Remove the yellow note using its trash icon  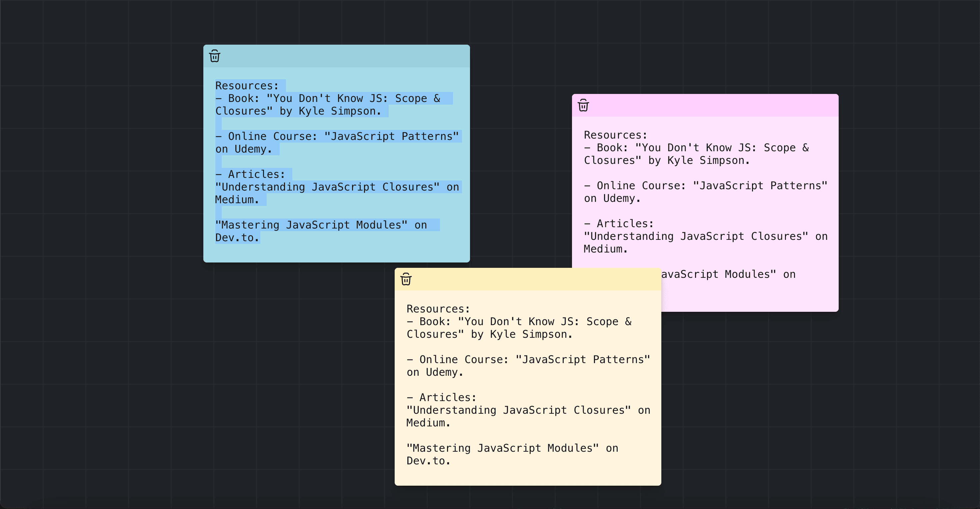point(406,279)
